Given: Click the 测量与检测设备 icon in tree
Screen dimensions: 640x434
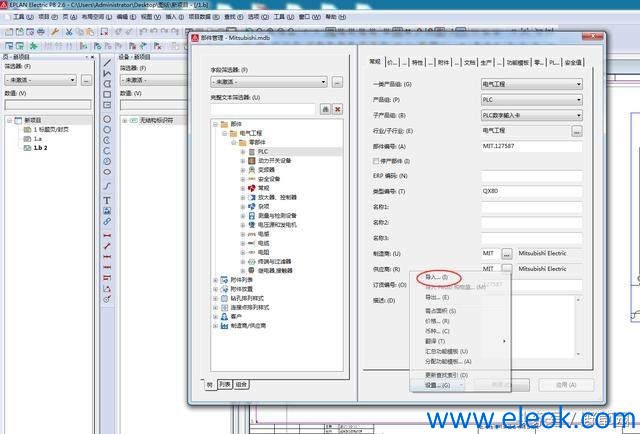Looking at the screenshot, I should [252, 216].
